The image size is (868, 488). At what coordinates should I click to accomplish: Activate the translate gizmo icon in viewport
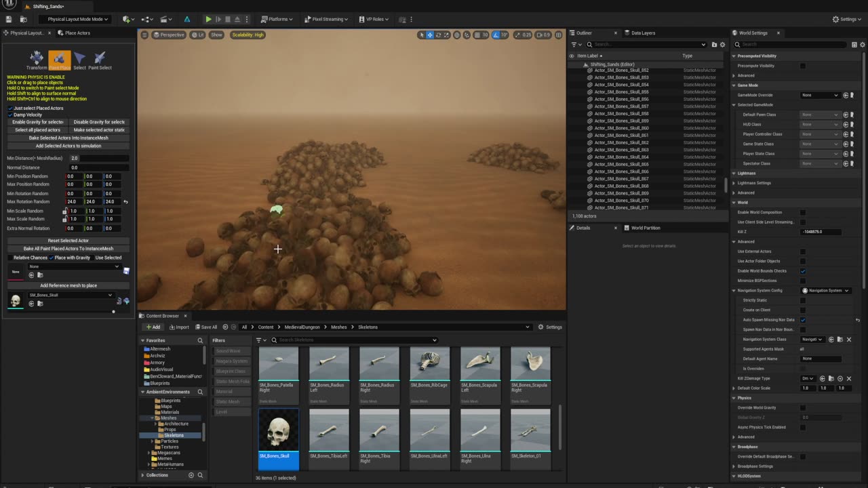[x=430, y=35]
